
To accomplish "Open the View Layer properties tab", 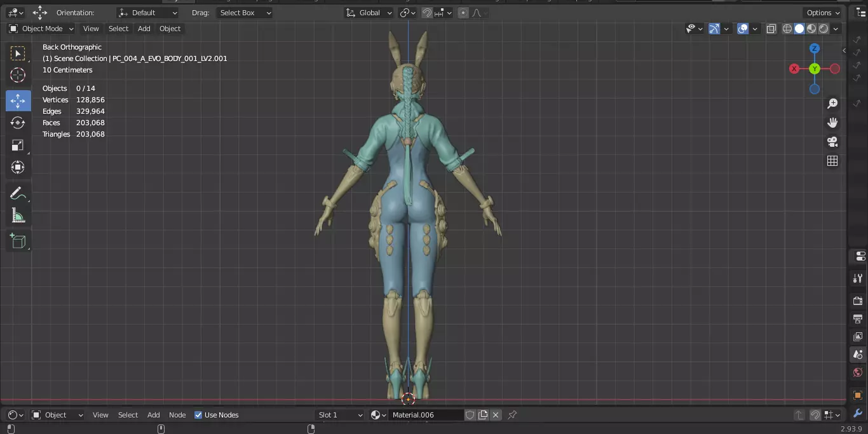I will 858,337.
